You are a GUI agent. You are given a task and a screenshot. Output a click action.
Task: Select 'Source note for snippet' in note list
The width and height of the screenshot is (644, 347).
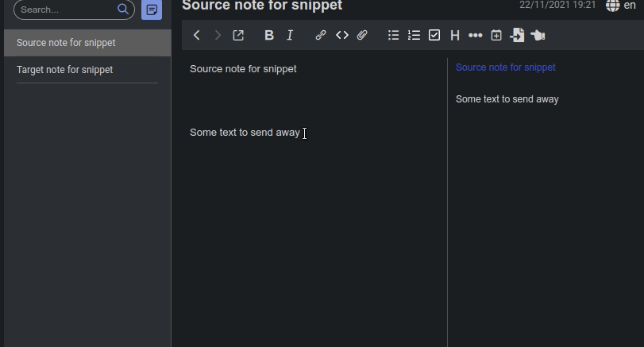pyautogui.click(x=87, y=43)
